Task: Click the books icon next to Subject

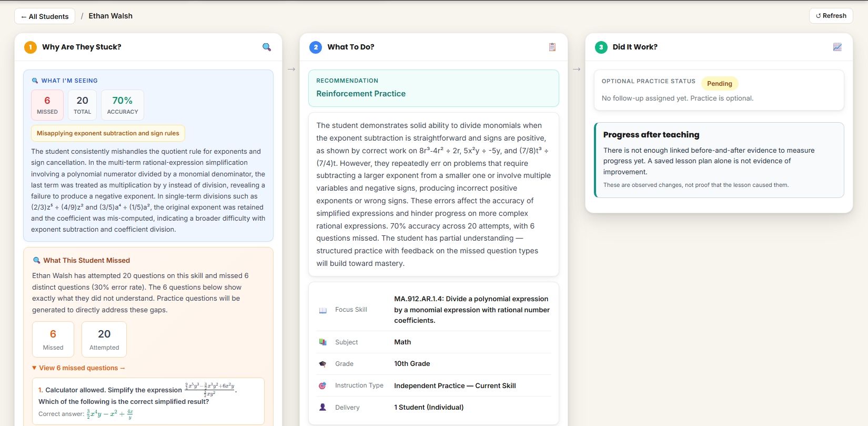Action: click(323, 342)
